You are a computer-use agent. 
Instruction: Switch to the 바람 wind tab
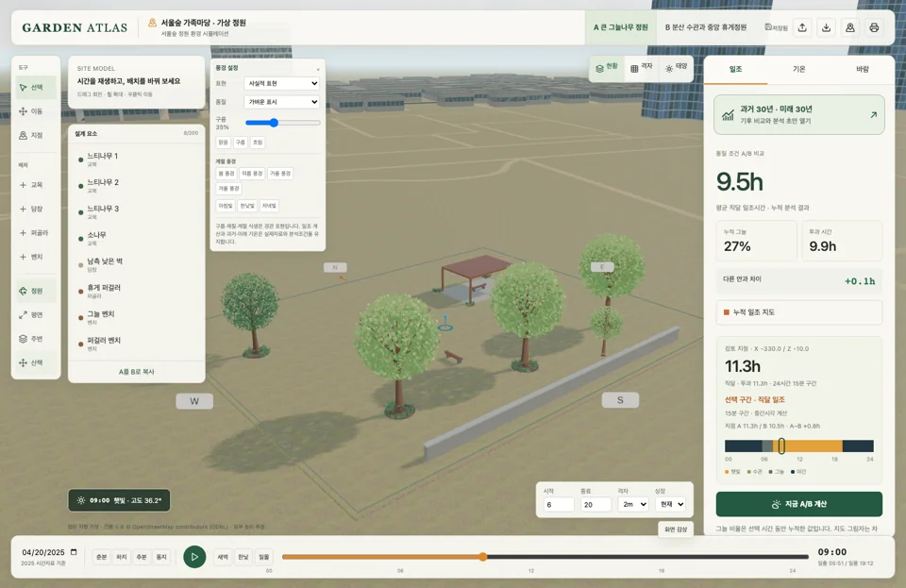pyautogui.click(x=862, y=69)
